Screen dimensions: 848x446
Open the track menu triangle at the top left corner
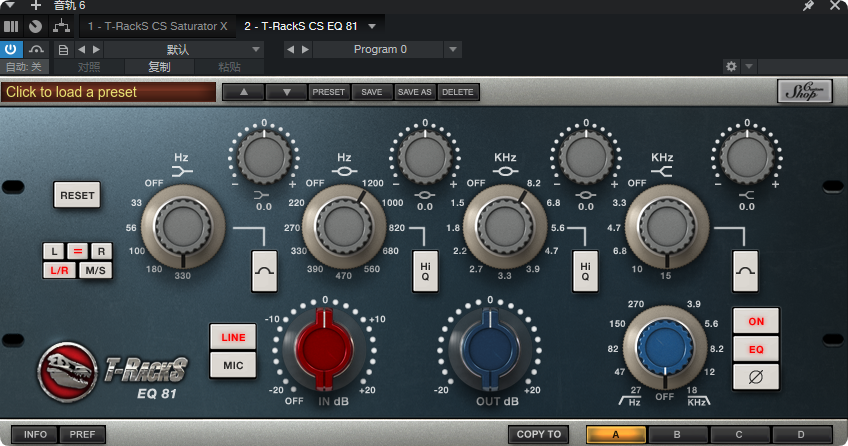(x=9, y=5)
